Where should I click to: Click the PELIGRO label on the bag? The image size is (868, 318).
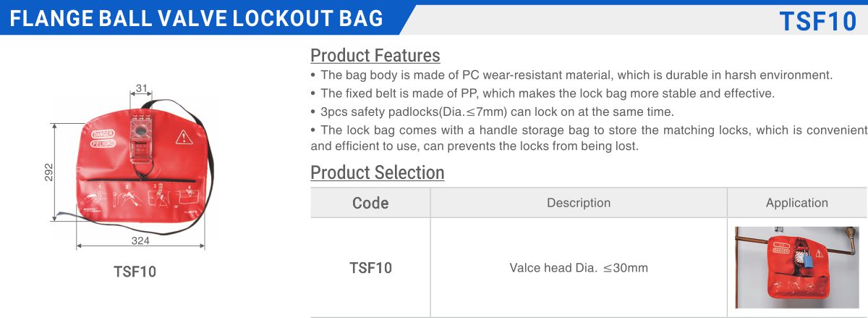point(103,144)
